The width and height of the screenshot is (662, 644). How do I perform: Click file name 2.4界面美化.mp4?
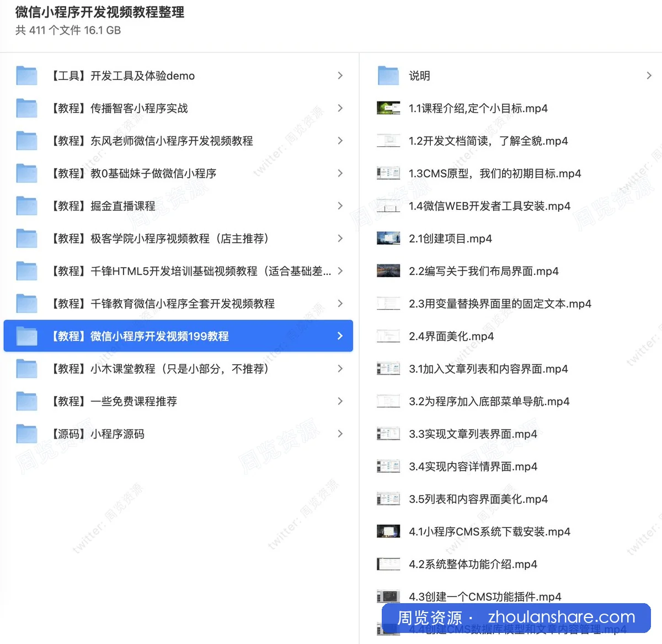click(x=451, y=336)
